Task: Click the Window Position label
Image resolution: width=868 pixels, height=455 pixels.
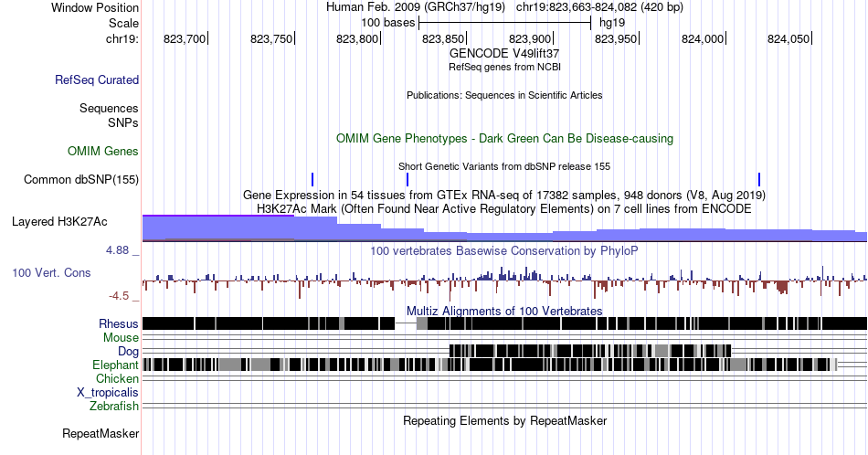Action: click(95, 7)
